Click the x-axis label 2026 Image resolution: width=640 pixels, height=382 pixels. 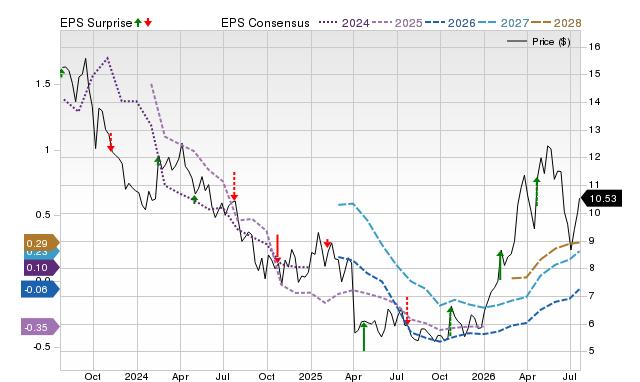point(483,376)
